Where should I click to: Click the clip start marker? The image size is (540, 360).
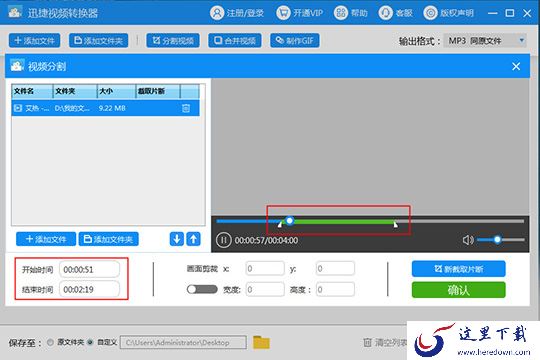tap(280, 225)
